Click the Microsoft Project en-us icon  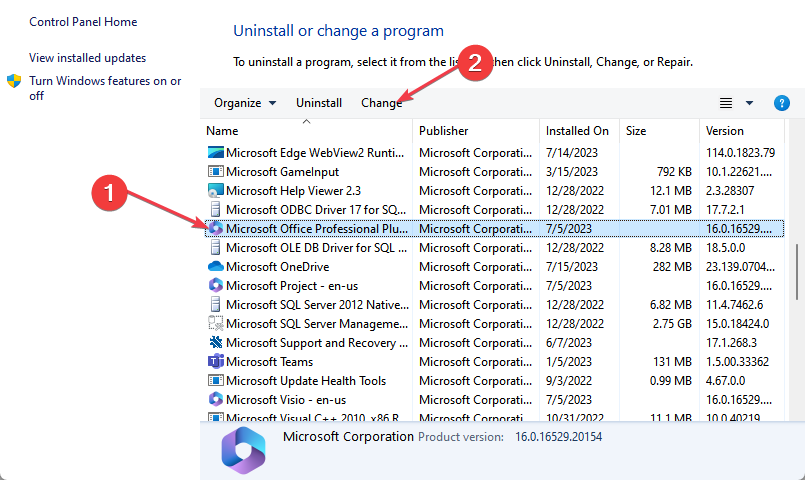216,285
